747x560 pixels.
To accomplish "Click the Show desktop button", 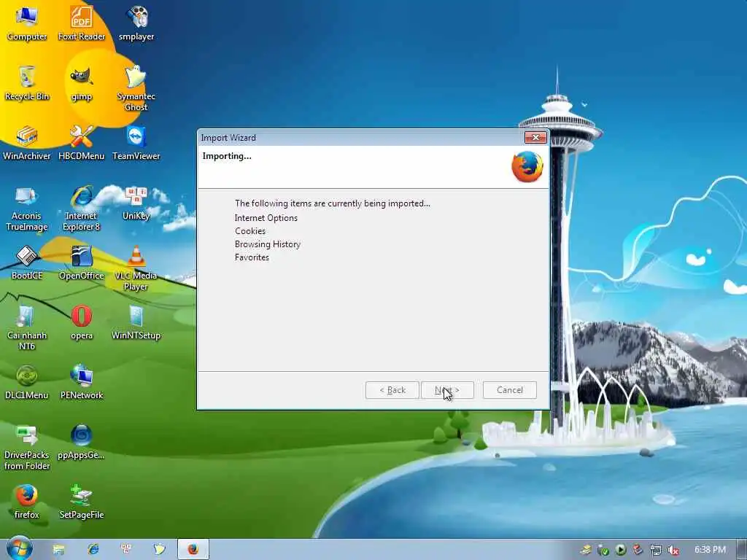I will [742, 550].
